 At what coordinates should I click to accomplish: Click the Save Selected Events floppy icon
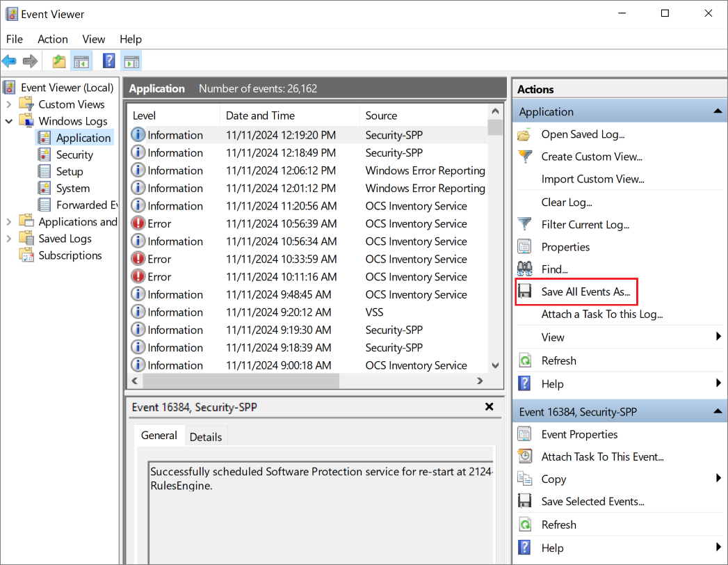tap(525, 501)
